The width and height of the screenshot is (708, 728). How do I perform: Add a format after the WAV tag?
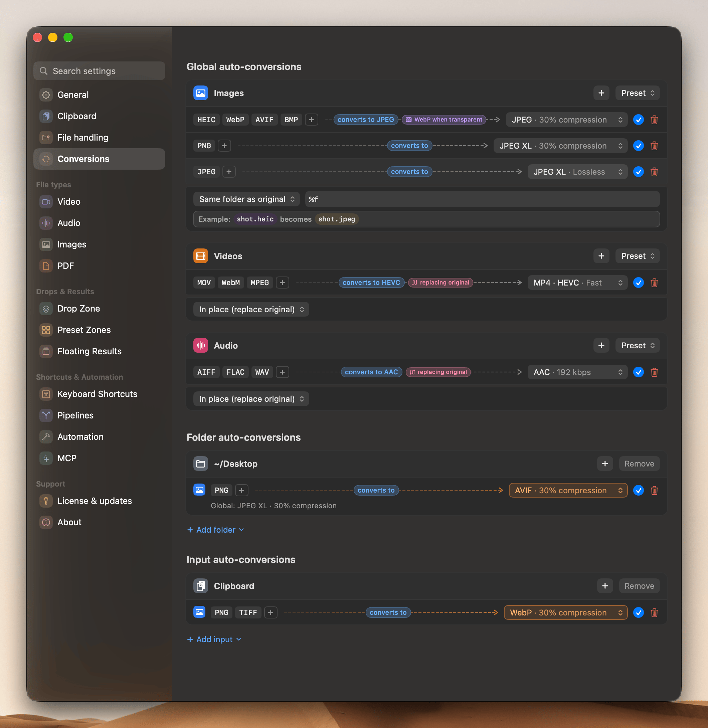[x=282, y=372]
